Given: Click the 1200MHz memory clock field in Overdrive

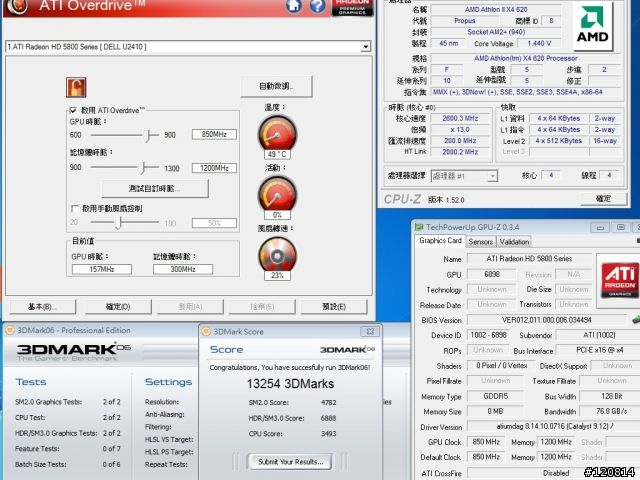Looking at the screenshot, I should [214, 168].
